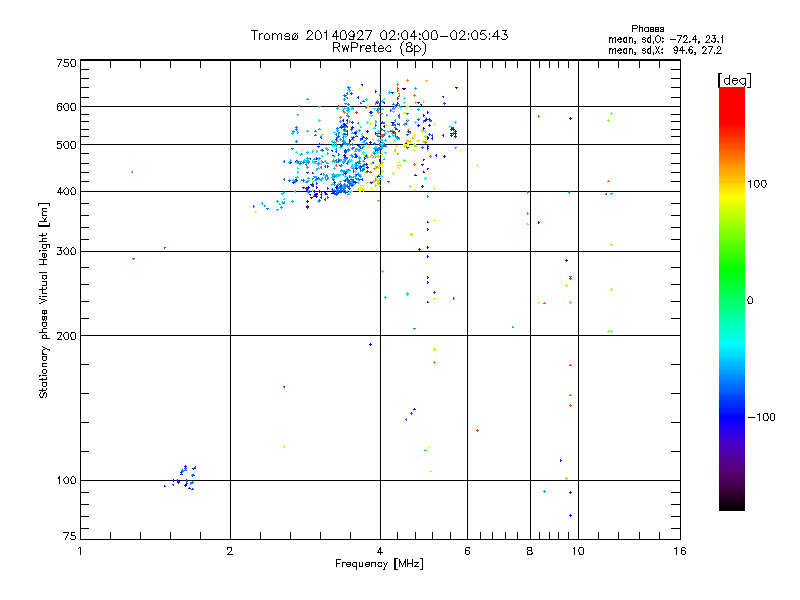Click the '8' frequency axis label
800x600 pixels.
tap(530, 551)
